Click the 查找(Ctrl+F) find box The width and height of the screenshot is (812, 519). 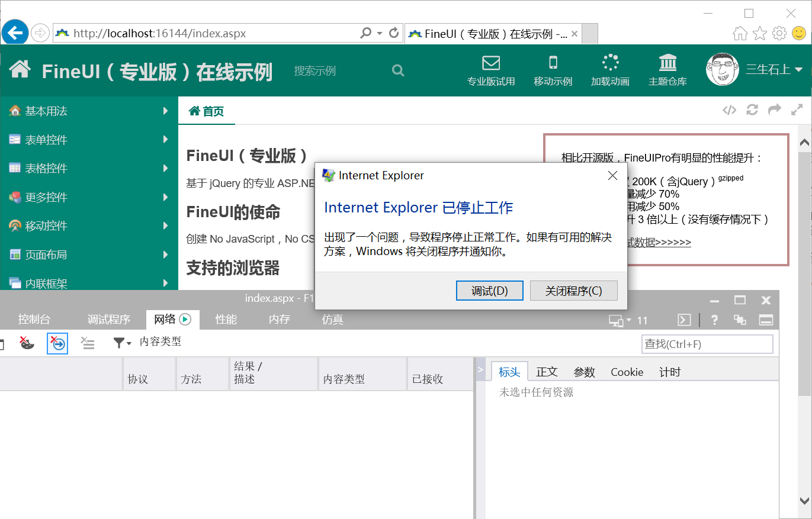pos(708,344)
